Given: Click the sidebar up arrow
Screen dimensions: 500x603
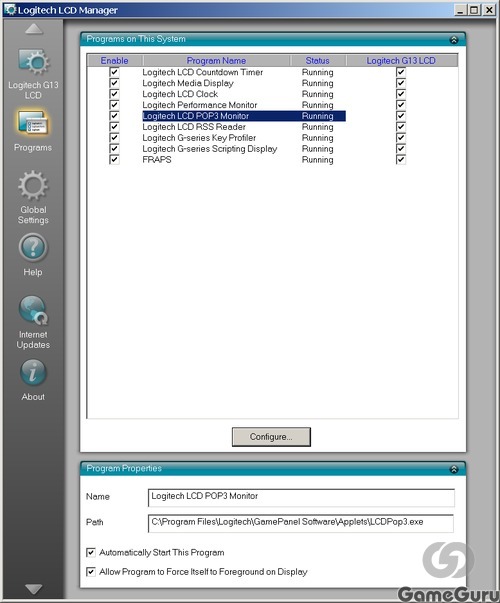Looking at the screenshot, I should tap(34, 29).
